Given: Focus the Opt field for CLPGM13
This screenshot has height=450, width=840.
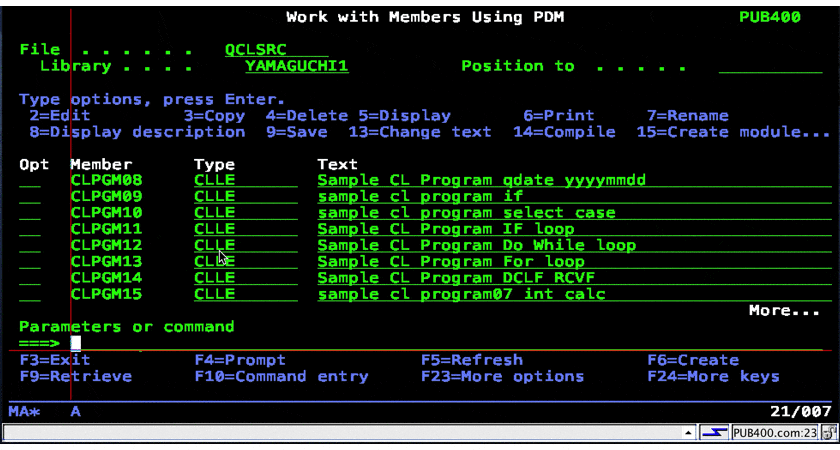Looking at the screenshot, I should (30, 261).
